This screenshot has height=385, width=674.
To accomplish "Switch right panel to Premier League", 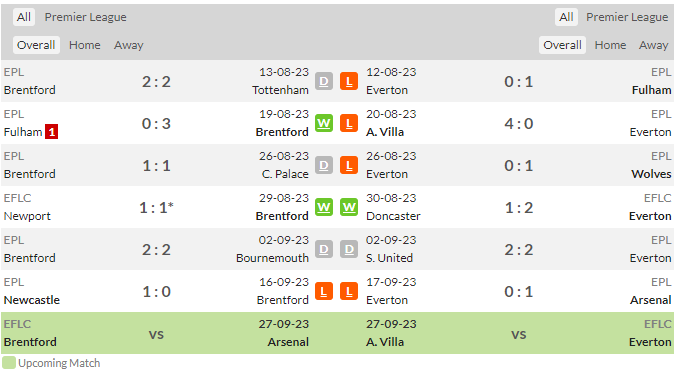I will (x=627, y=17).
